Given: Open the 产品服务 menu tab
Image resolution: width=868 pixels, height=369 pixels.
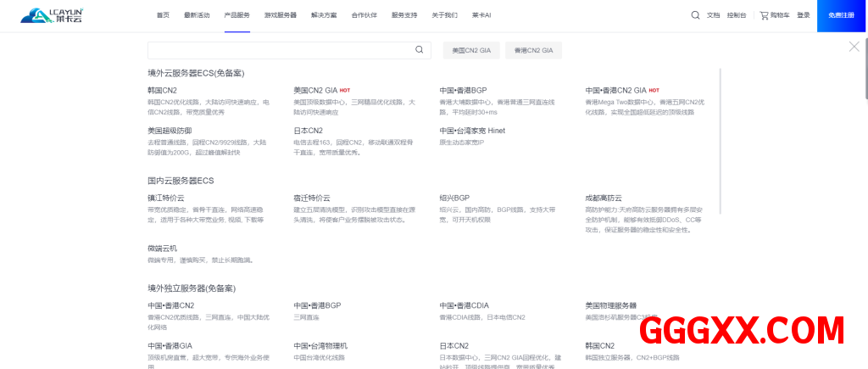Looking at the screenshot, I should (x=236, y=15).
